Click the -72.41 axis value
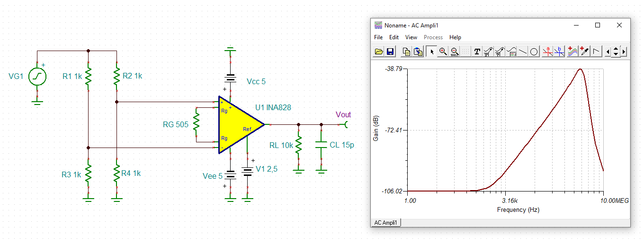644x244 pixels. (394, 130)
